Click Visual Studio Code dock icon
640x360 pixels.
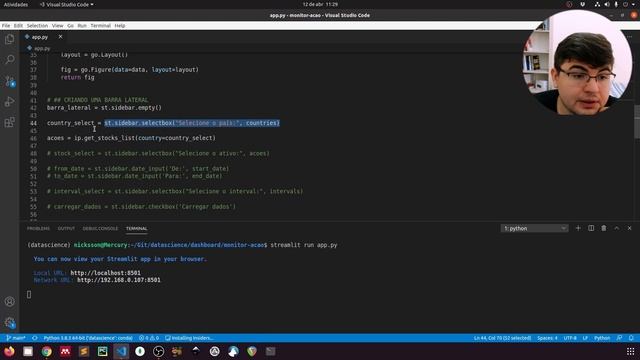[121, 351]
